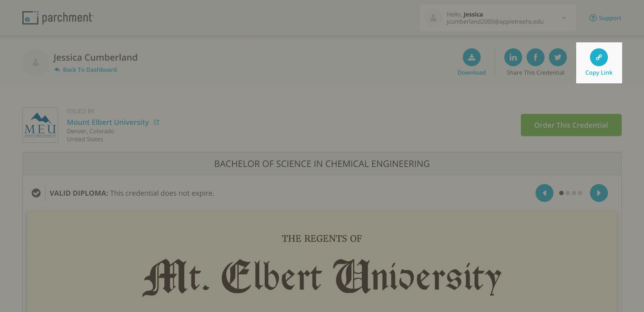644x312 pixels.
Task: Copy the credential share link
Action: coord(598,57)
